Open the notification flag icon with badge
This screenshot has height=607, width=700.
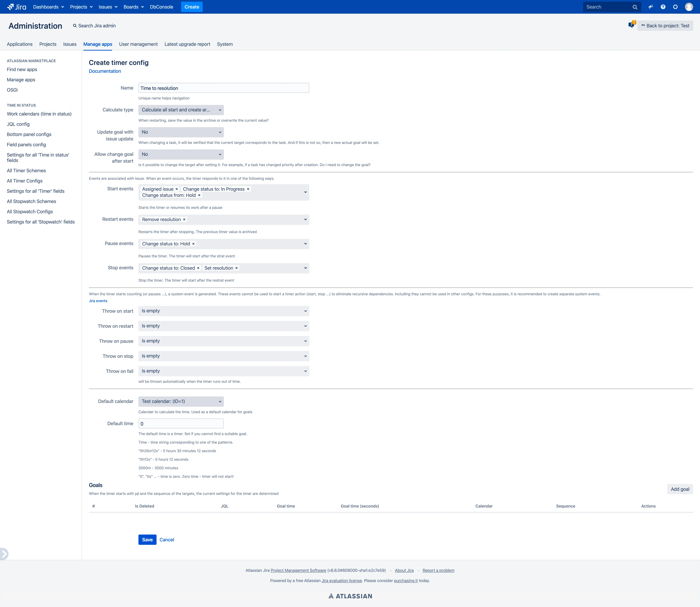pos(632,25)
